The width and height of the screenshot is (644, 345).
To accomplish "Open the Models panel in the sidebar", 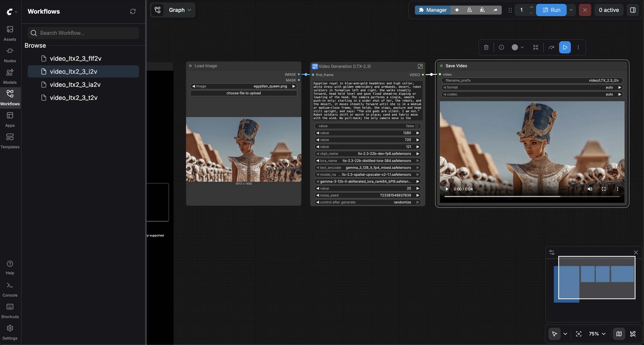I will (10, 76).
